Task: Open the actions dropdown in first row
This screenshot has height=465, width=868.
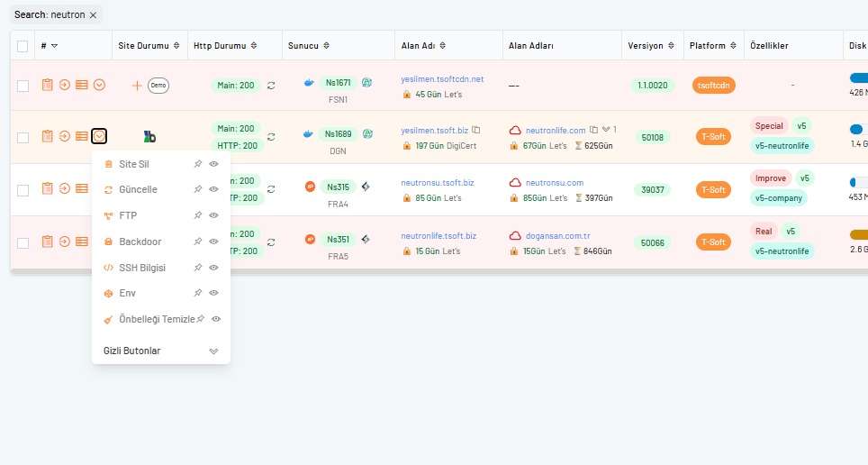Action: (99, 85)
